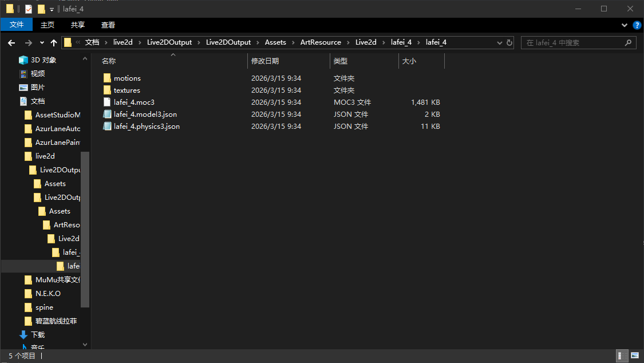Select the lafei_4.physics3.json file
The height and width of the screenshot is (363, 644).
pyautogui.click(x=147, y=127)
